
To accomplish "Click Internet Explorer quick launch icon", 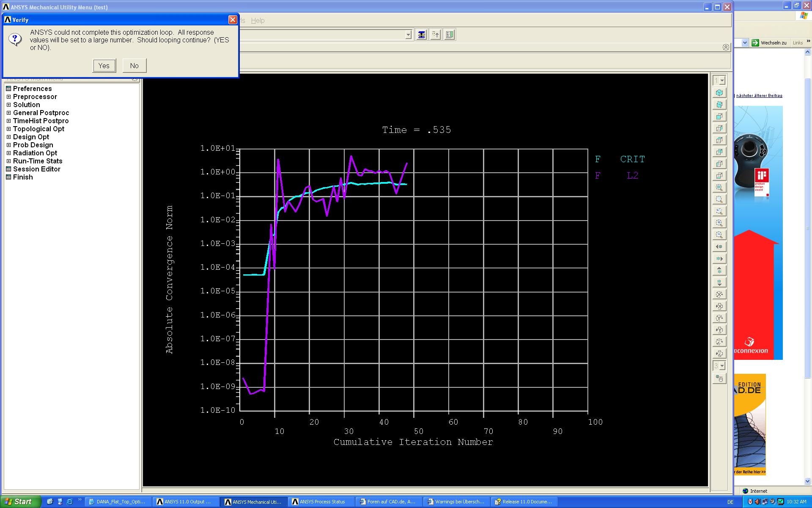I will [69, 502].
